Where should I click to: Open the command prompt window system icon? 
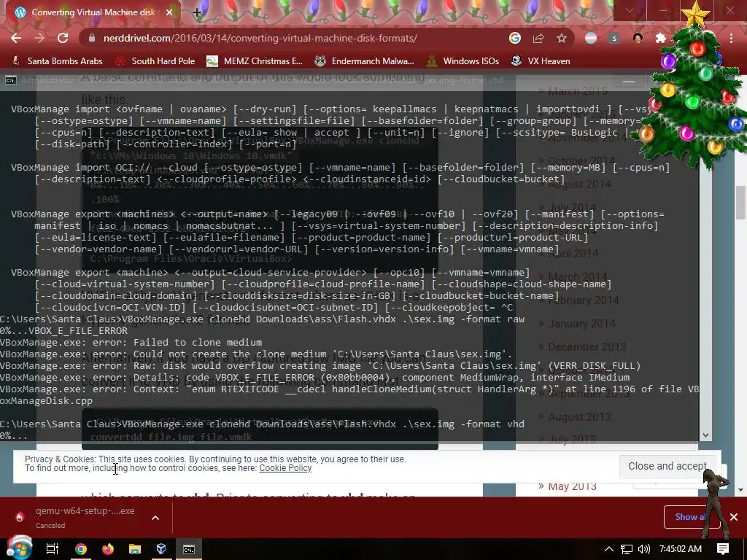point(10,80)
